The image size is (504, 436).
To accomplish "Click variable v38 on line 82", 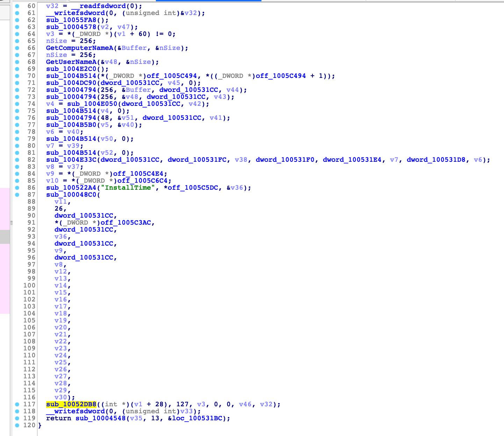I will point(241,160).
